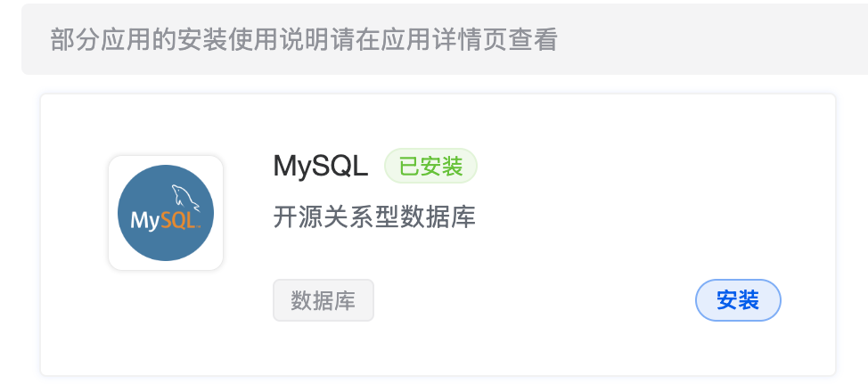Open the MySQL application detail page title
Image resolution: width=868 pixels, height=392 pixels.
point(321,166)
